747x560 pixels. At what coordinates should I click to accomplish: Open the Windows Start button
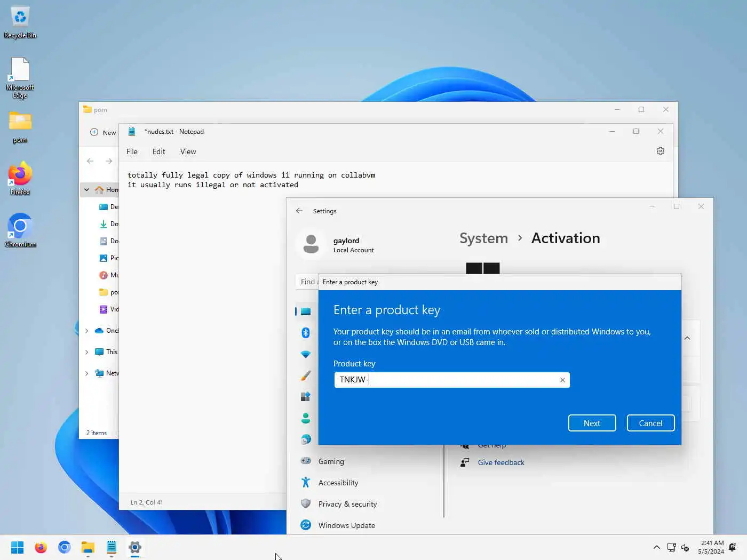click(x=17, y=547)
